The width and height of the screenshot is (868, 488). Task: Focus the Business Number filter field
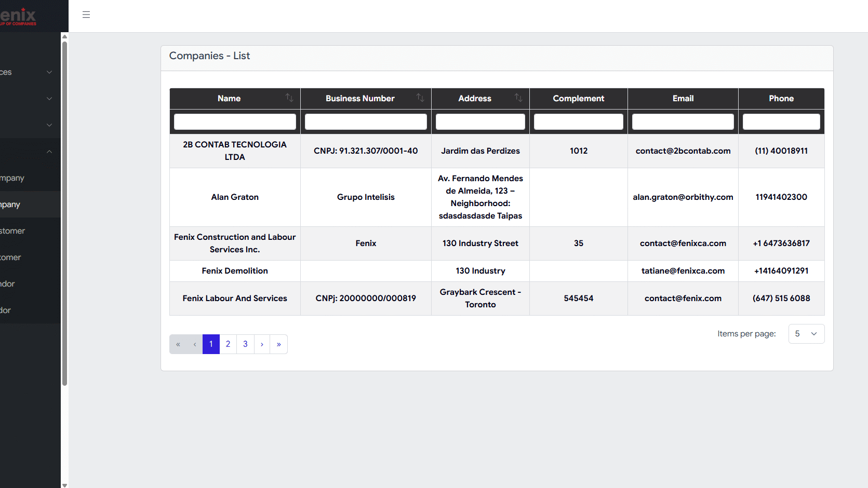coord(366,121)
